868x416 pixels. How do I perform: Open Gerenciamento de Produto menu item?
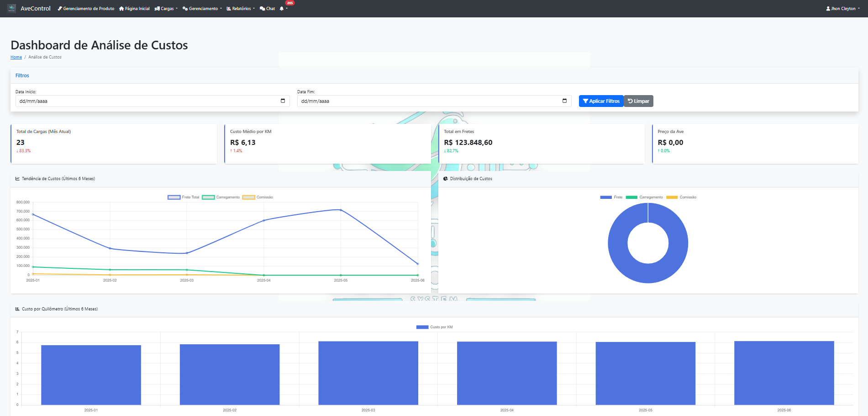click(x=89, y=9)
